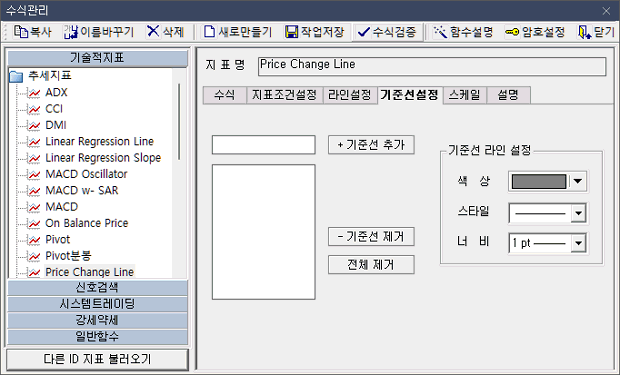Click the chart icon beside DMI
The width and height of the screenshot is (620, 375).
(34, 125)
